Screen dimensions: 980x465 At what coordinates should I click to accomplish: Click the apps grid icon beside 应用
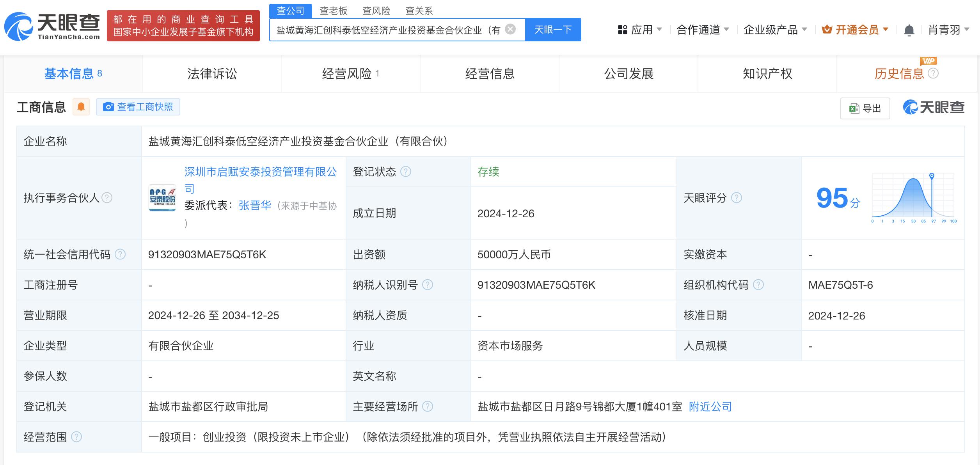coord(622,30)
